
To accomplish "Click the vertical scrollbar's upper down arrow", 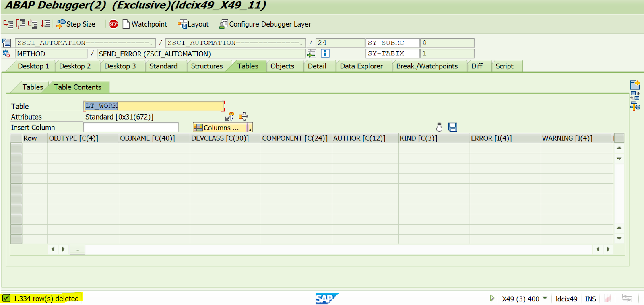I will coord(619,159).
